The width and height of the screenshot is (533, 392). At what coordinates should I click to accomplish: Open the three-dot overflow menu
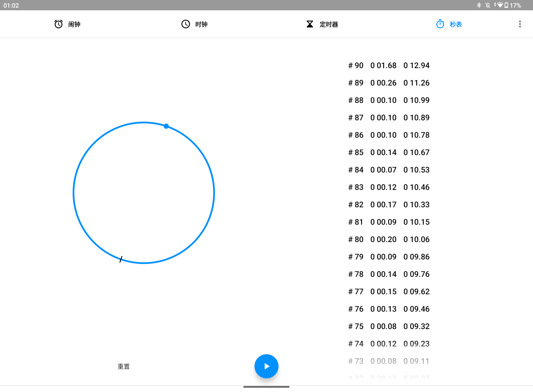coord(520,24)
